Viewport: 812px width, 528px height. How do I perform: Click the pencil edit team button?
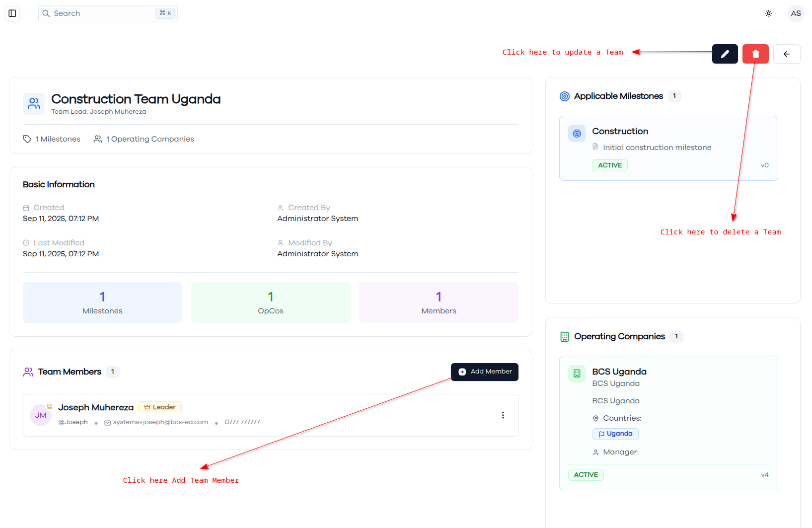coord(725,54)
